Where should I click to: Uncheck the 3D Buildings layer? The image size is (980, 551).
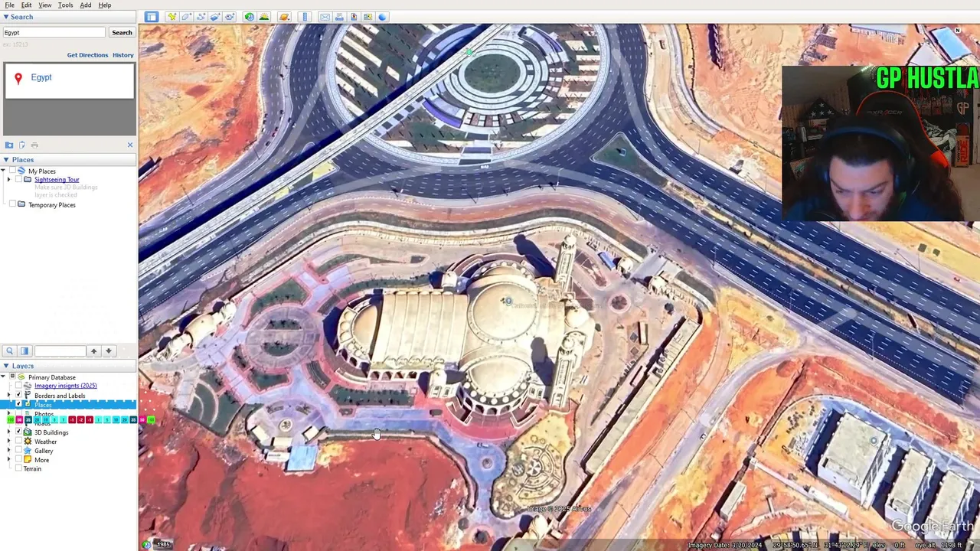(x=18, y=432)
